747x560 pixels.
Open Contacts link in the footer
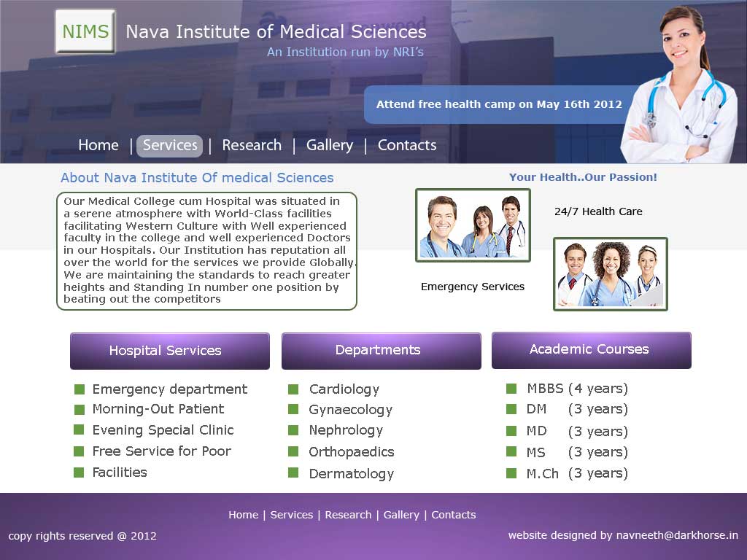coord(453,515)
